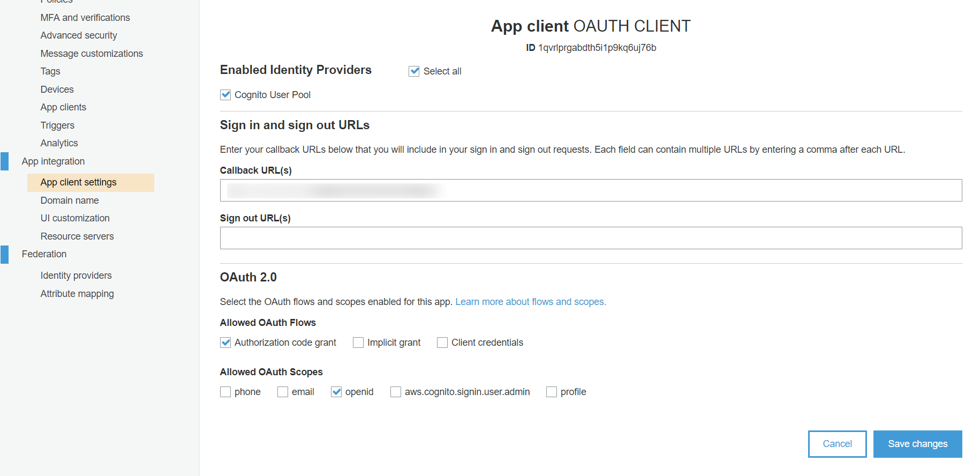Image resolution: width=980 pixels, height=476 pixels.
Task: Open the Analytics page
Action: click(59, 143)
